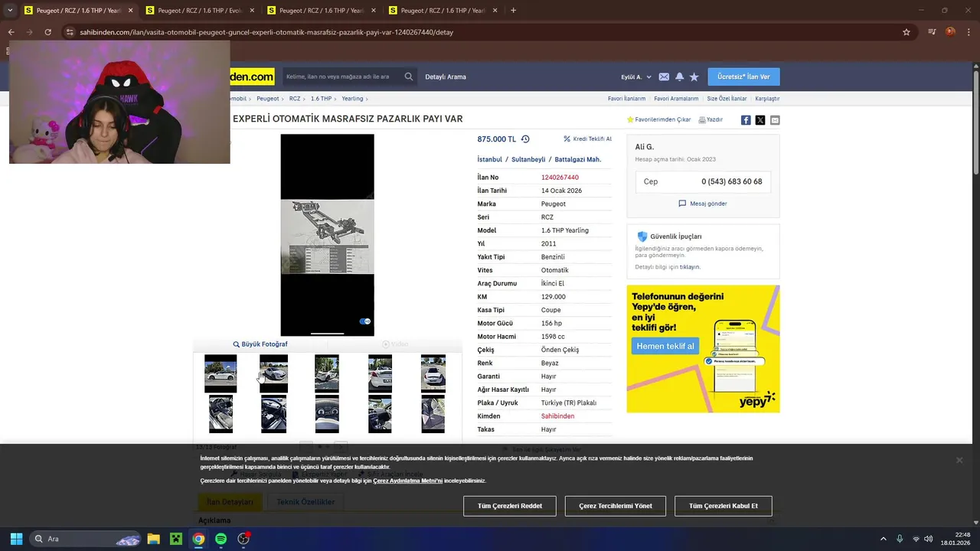Screen dimensions: 980x551
Task: Click Karşılaştır link
Action: tap(767, 99)
